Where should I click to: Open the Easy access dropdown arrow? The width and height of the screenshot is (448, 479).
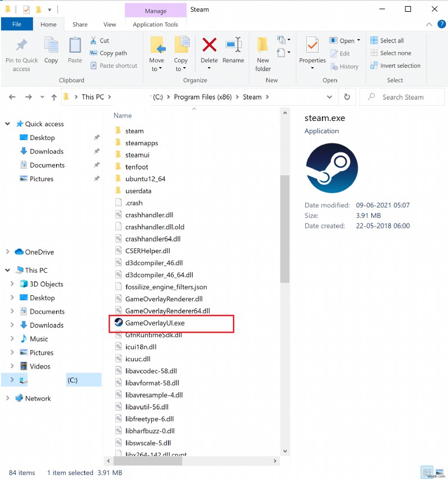click(x=288, y=53)
